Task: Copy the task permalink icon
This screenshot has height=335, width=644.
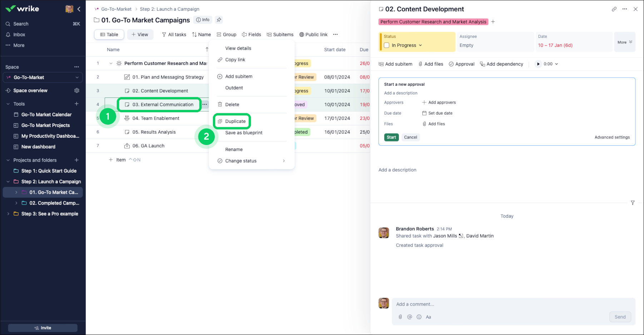Action: coord(614,9)
